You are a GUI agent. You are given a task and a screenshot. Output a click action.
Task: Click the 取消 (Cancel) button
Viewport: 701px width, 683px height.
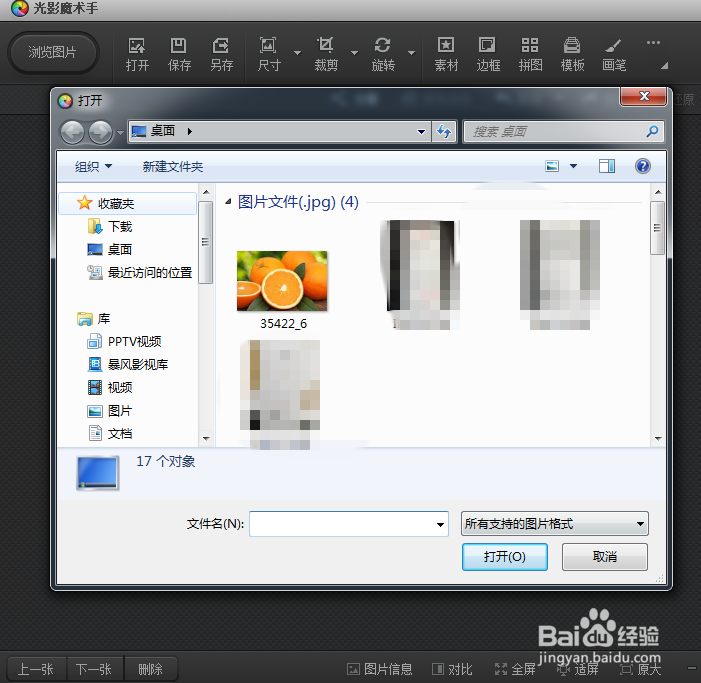pos(604,557)
